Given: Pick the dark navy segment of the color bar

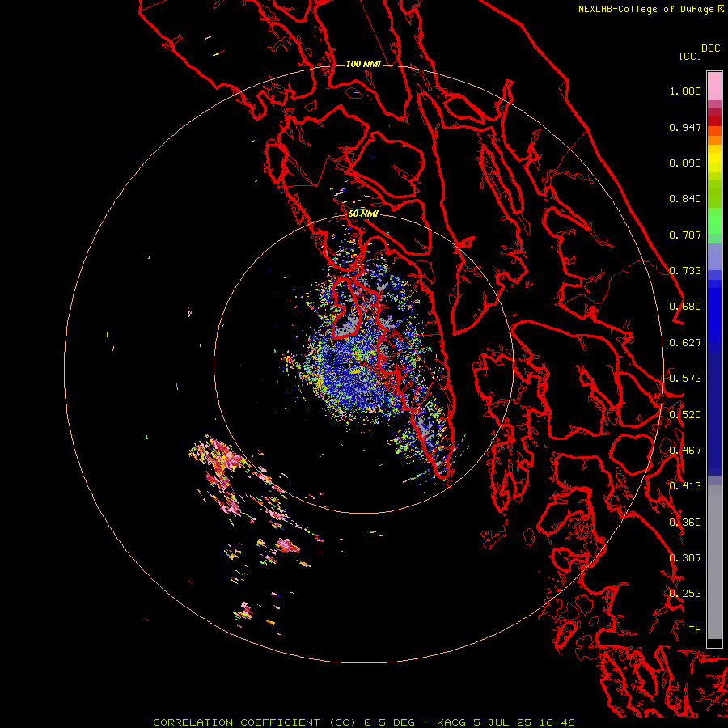Looking at the screenshot, I should (x=714, y=413).
